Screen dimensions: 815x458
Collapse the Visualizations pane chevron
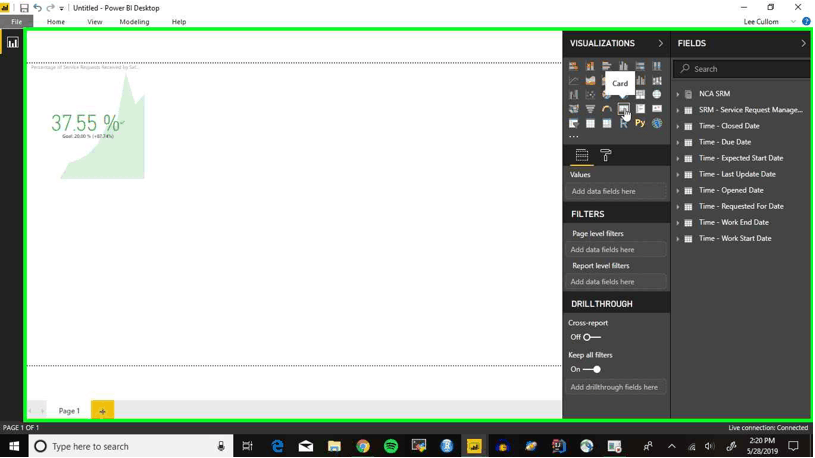[661, 43]
